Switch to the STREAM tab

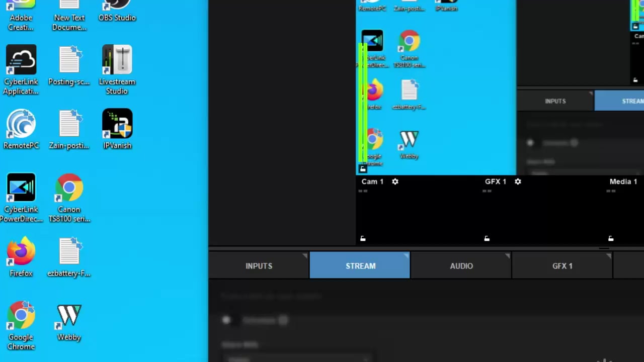(360, 265)
